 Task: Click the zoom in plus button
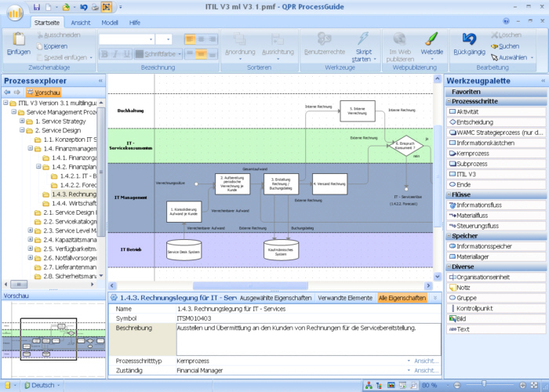[x=522, y=386]
